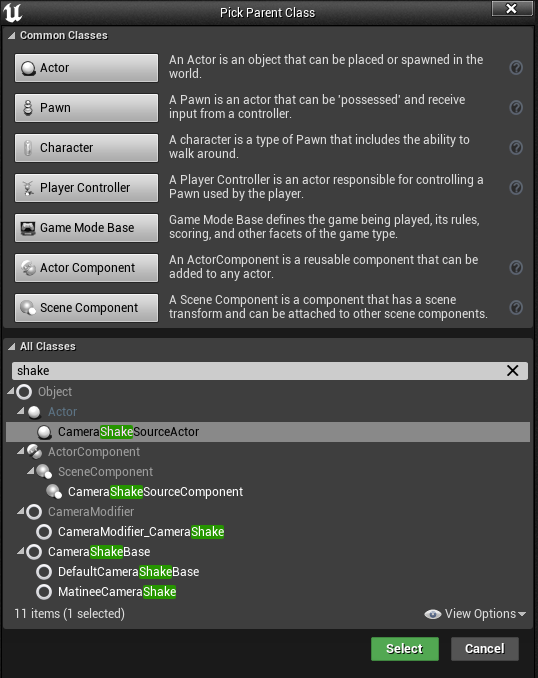
Task: Choose the Game Mode Base common class
Action: [x=86, y=228]
